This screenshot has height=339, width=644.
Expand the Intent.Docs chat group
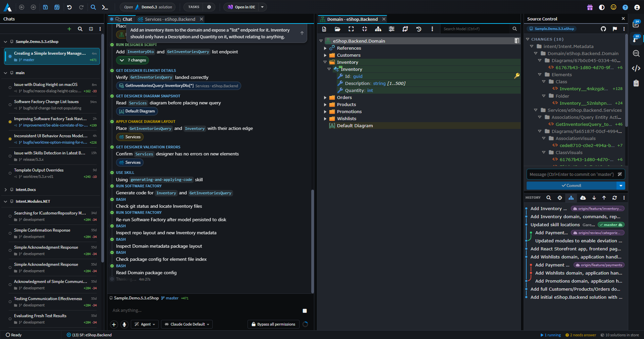(x=5, y=190)
